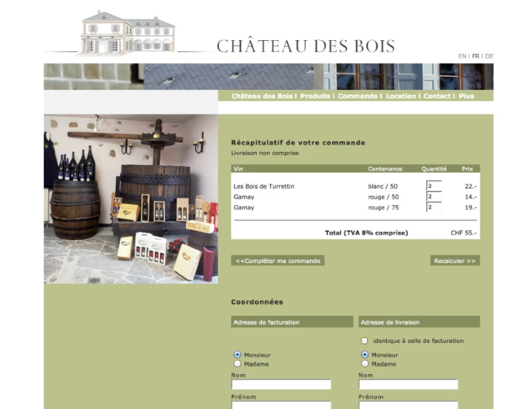Click the 'rouge / 75' contenance cell

[383, 207]
